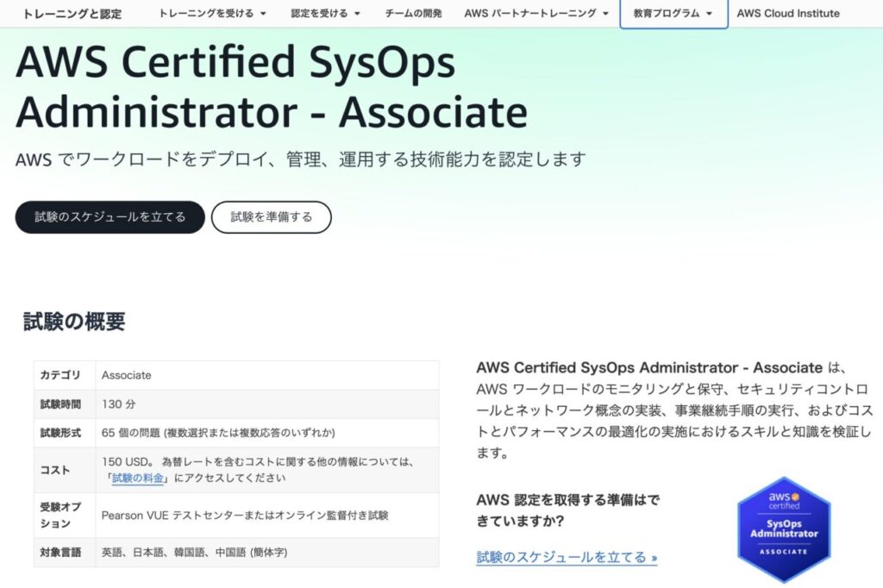Click the AWS でワークロードをデプロイ subtitle text
This screenshot has width=883, height=588.
tap(301, 160)
